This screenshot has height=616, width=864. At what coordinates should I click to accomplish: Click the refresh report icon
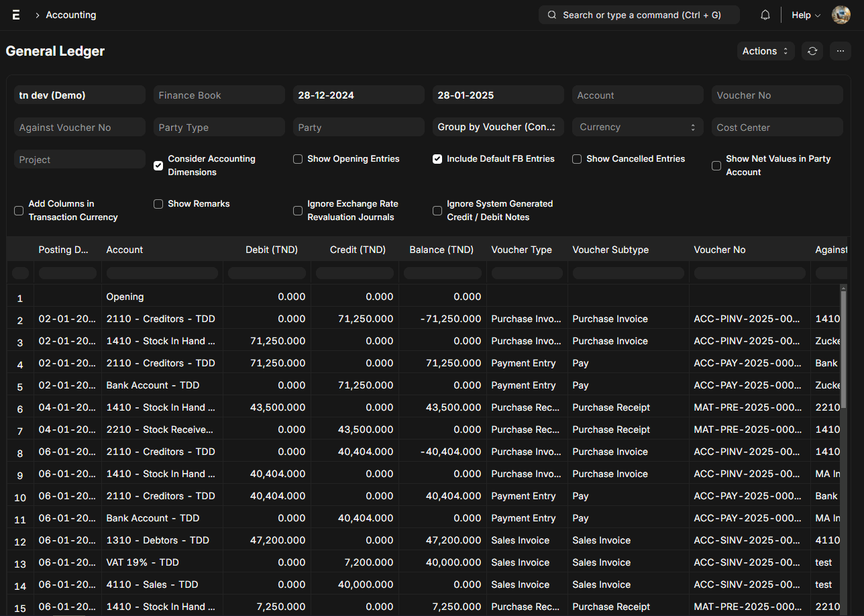point(812,51)
